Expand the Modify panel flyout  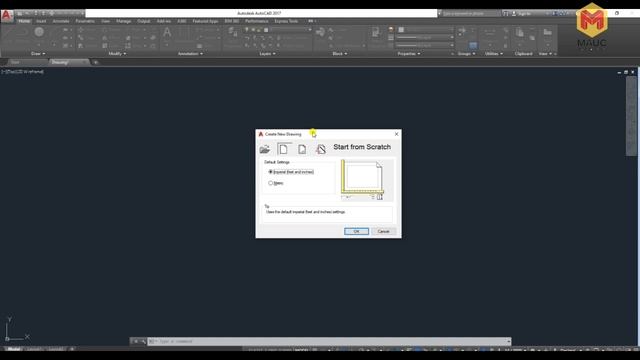(x=117, y=53)
